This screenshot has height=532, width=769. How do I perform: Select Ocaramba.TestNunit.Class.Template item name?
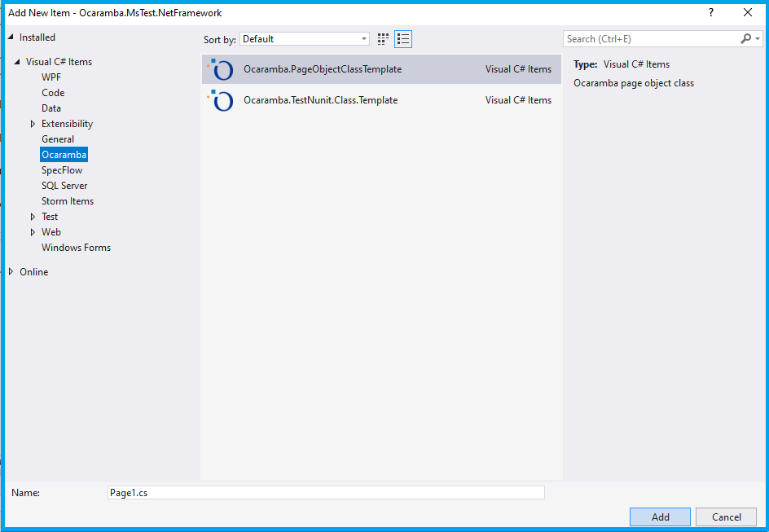[321, 100]
